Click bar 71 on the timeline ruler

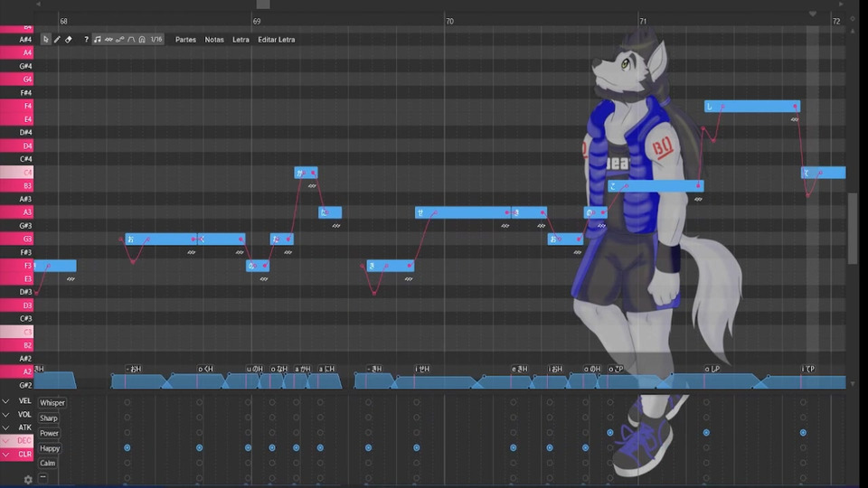point(643,21)
